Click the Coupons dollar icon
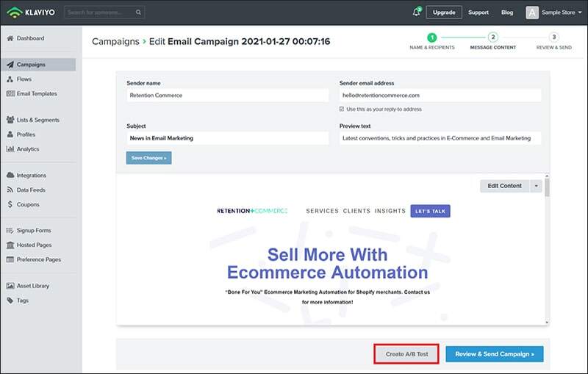 (x=10, y=204)
